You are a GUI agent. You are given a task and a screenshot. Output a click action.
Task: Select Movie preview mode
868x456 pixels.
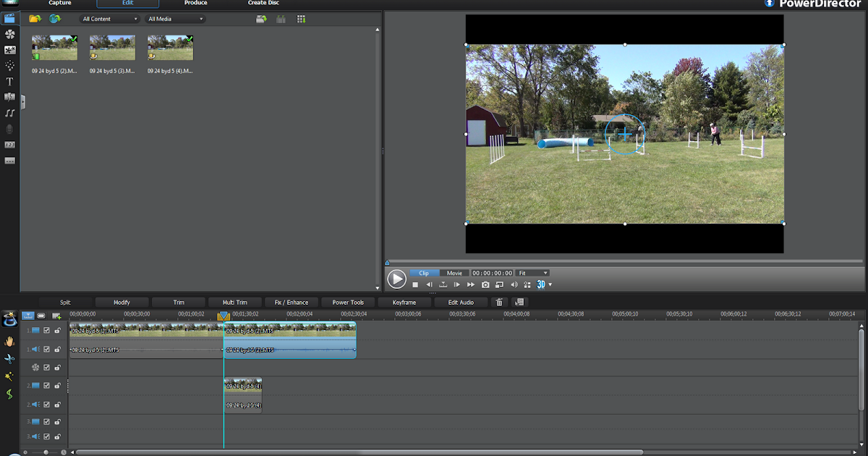455,273
